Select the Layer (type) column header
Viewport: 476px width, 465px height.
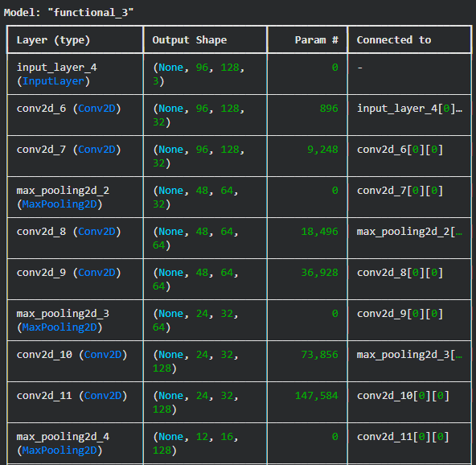point(53,40)
